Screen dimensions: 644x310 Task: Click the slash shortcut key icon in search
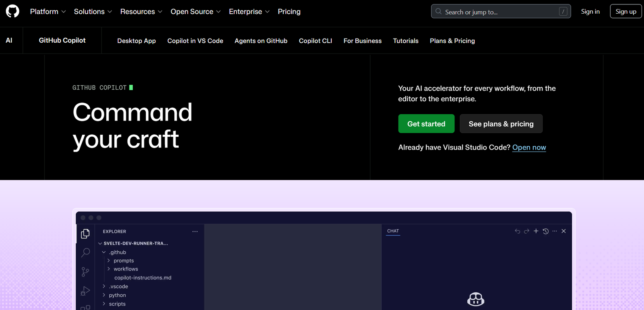click(x=563, y=12)
